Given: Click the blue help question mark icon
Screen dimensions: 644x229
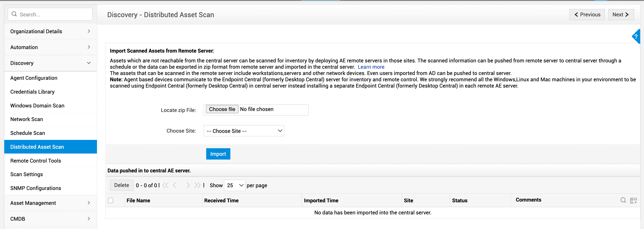Looking at the screenshot, I should pyautogui.click(x=636, y=36).
